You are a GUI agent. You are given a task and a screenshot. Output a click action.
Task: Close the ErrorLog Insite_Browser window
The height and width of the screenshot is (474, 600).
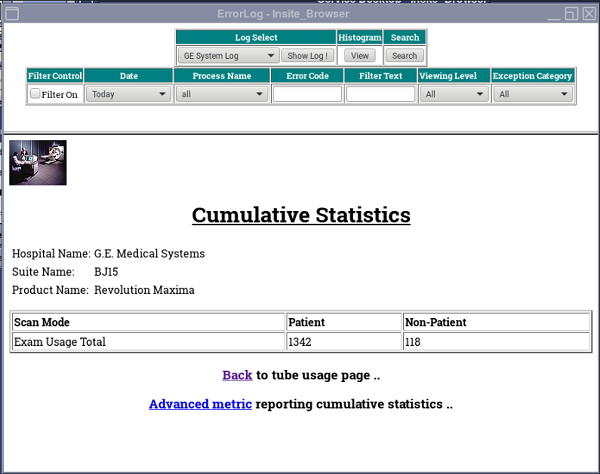coord(588,14)
